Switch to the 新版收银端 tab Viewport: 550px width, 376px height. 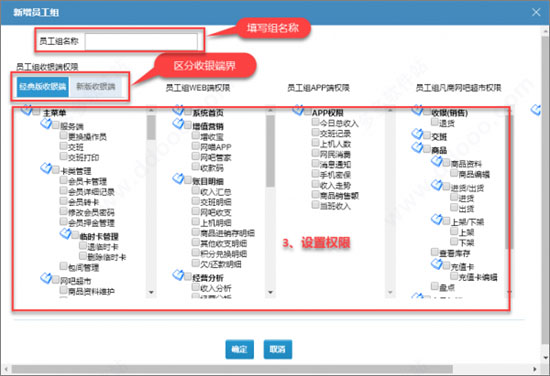(96, 87)
